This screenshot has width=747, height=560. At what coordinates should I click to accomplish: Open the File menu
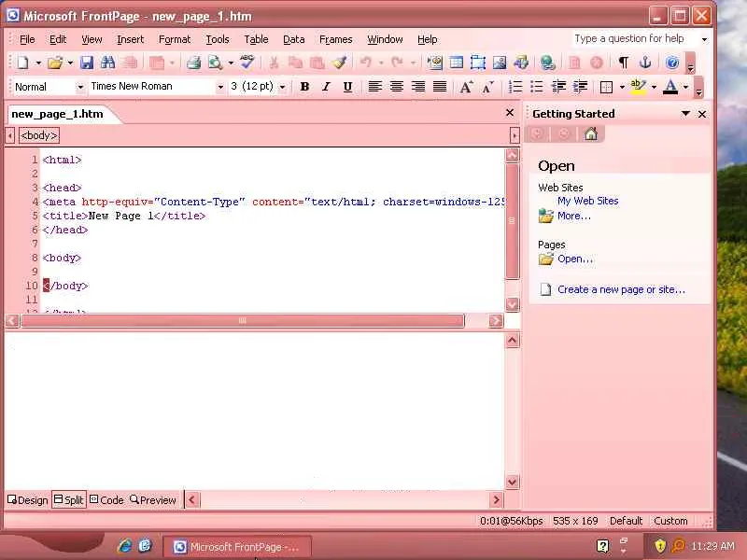pyautogui.click(x=27, y=39)
